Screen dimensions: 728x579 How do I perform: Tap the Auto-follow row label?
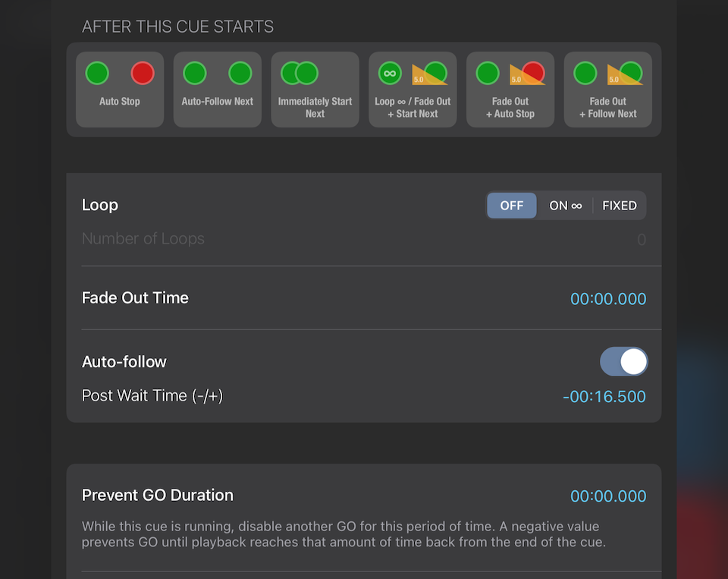pyautogui.click(x=124, y=362)
